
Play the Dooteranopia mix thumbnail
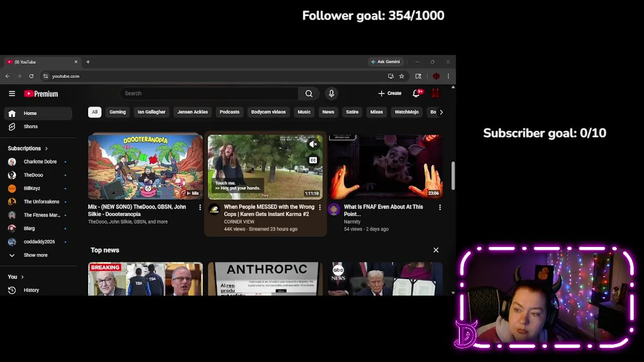click(145, 167)
